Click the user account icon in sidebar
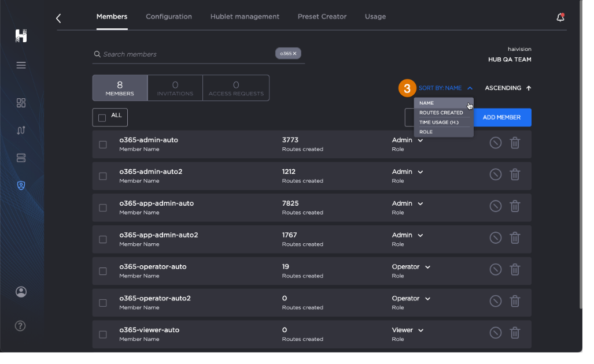Image resolution: width=594 pixels, height=364 pixels. 21,292
